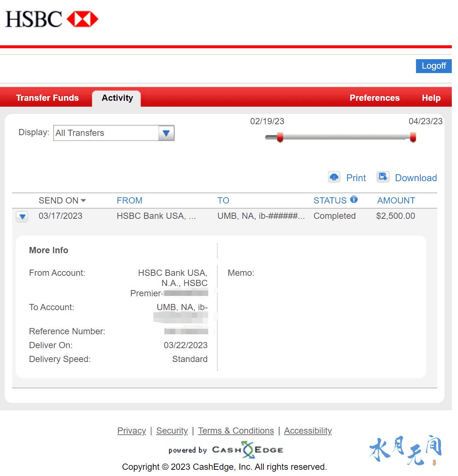
Task: Click the To Account label
Action: [x=51, y=307]
